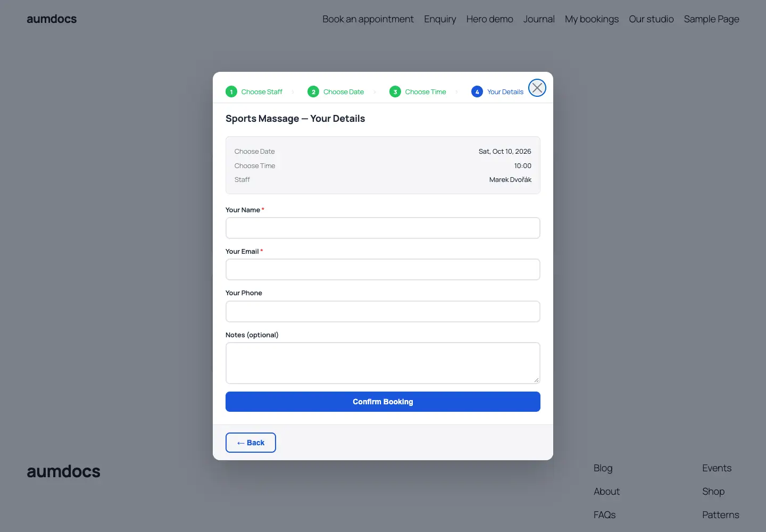The height and width of the screenshot is (532, 766).
Task: Select step 4 Your Details
Action: 497,92
